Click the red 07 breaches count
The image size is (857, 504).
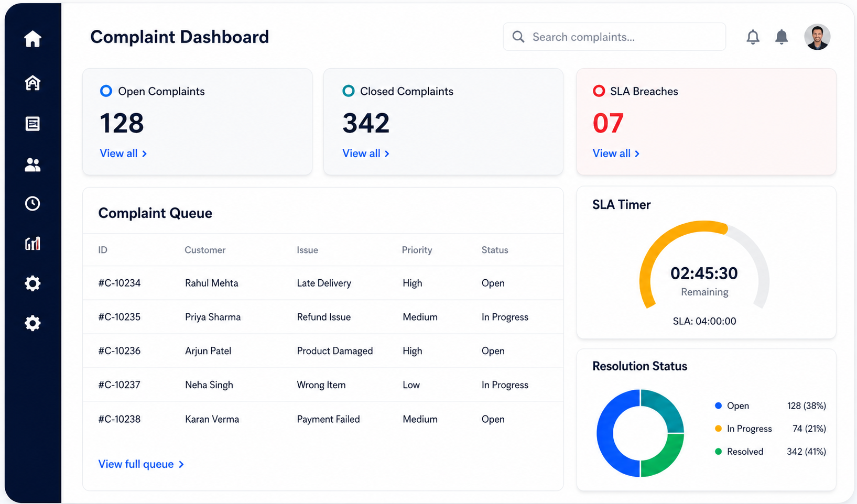(x=608, y=123)
